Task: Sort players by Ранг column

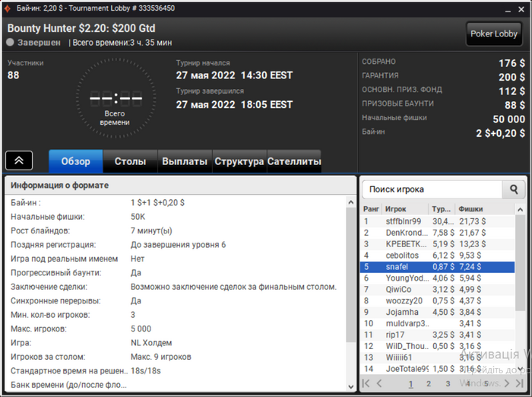Action: coord(371,209)
